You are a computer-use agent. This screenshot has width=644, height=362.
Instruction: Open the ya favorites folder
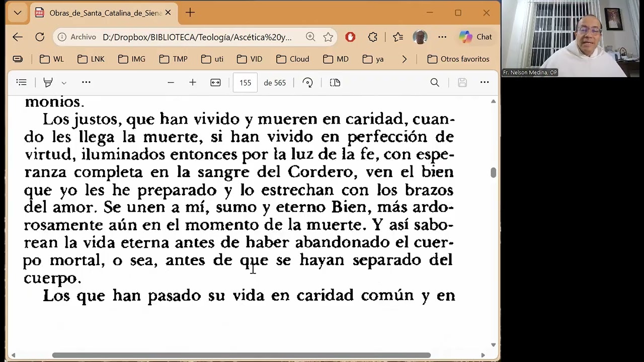[x=373, y=59]
